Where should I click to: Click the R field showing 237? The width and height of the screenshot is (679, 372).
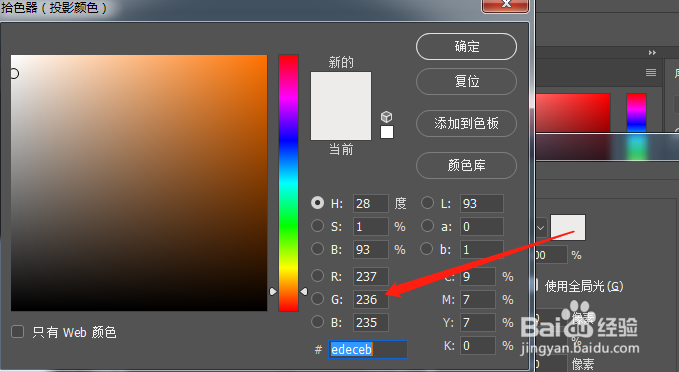tap(371, 276)
